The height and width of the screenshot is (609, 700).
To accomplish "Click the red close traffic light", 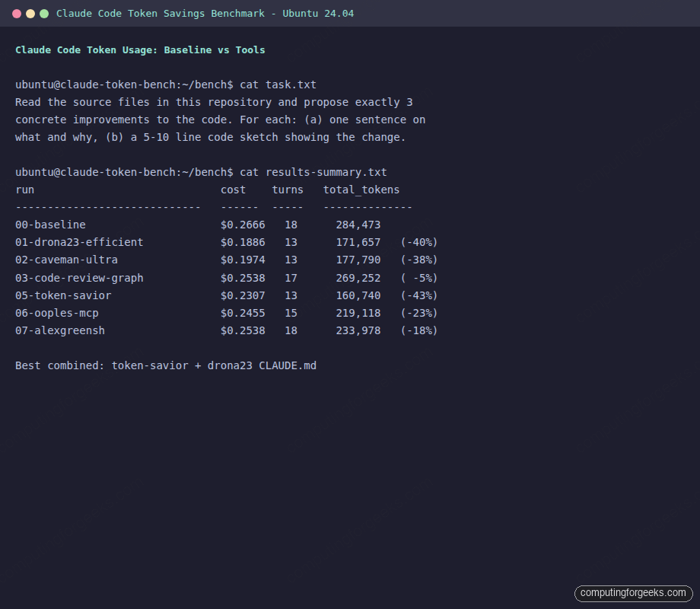I will click(17, 13).
